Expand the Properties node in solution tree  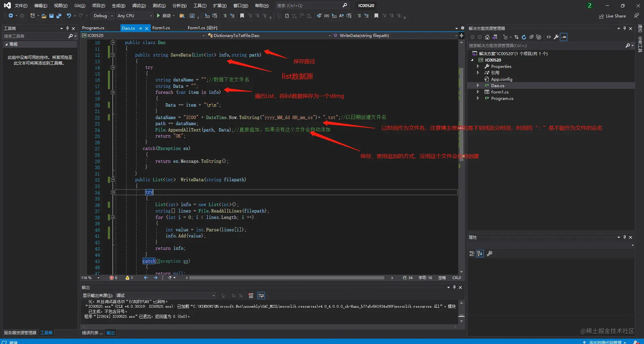478,66
